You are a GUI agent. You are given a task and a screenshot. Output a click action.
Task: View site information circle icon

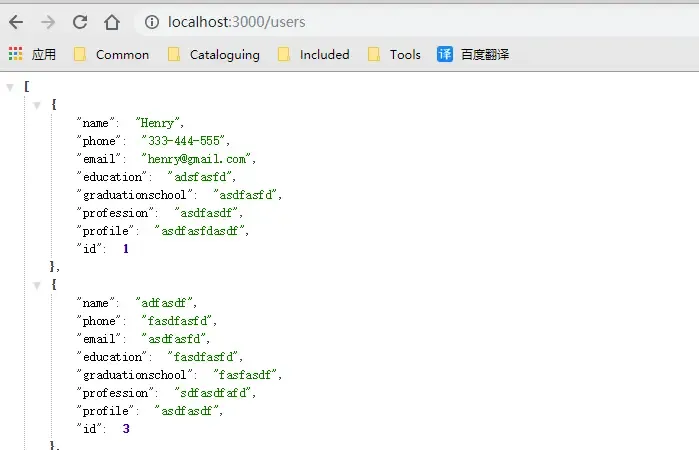[x=152, y=22]
